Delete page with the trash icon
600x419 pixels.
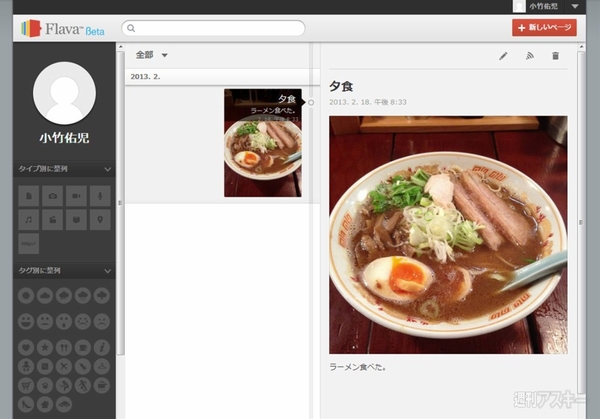tap(556, 56)
